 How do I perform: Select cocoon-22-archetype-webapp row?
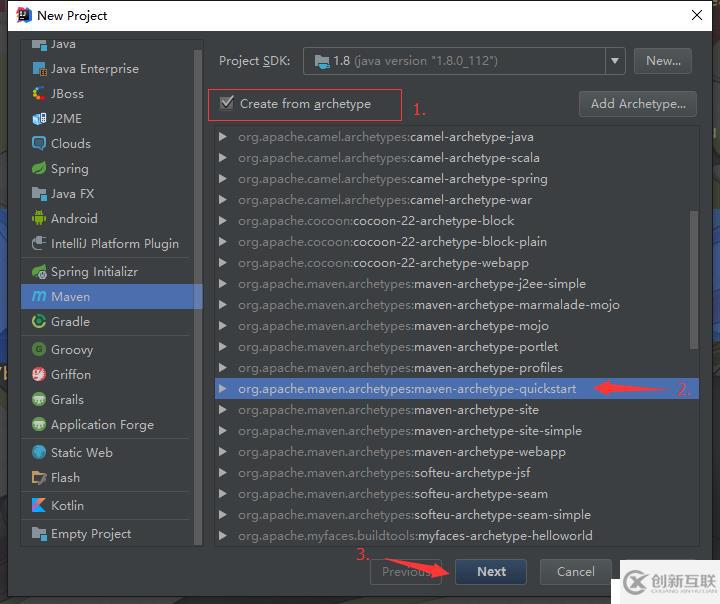(x=456, y=263)
